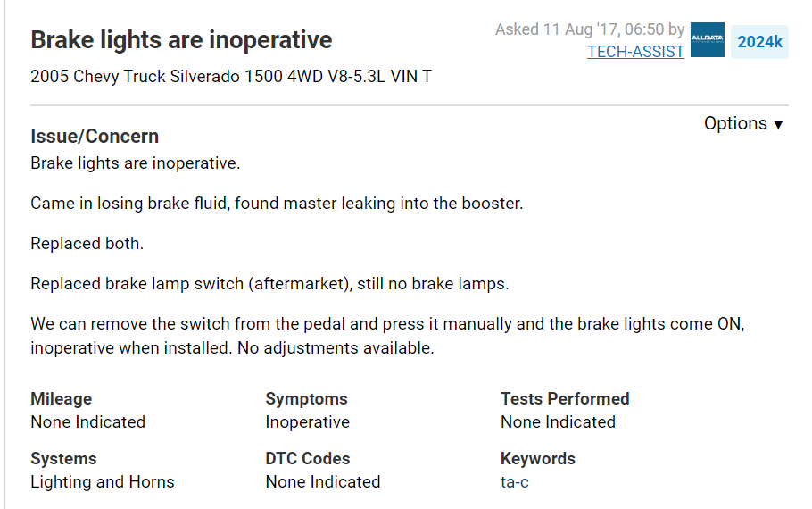Click the "Replaced both." paragraph

[87, 244]
